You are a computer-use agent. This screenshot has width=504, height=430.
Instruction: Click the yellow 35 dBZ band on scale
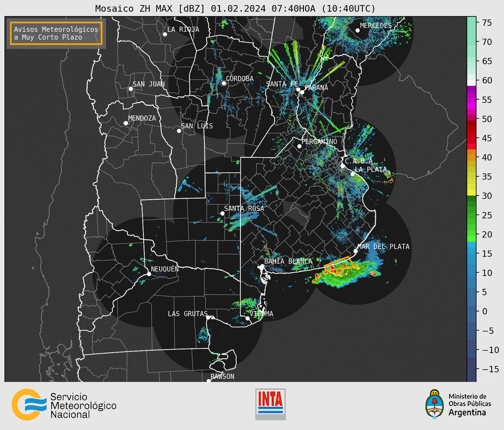tap(471, 176)
